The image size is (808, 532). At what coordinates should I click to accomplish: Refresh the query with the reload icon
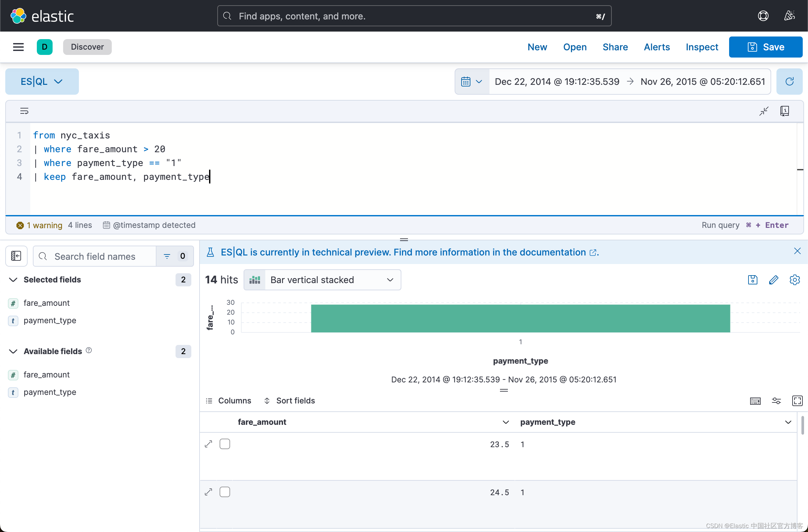[x=790, y=81]
